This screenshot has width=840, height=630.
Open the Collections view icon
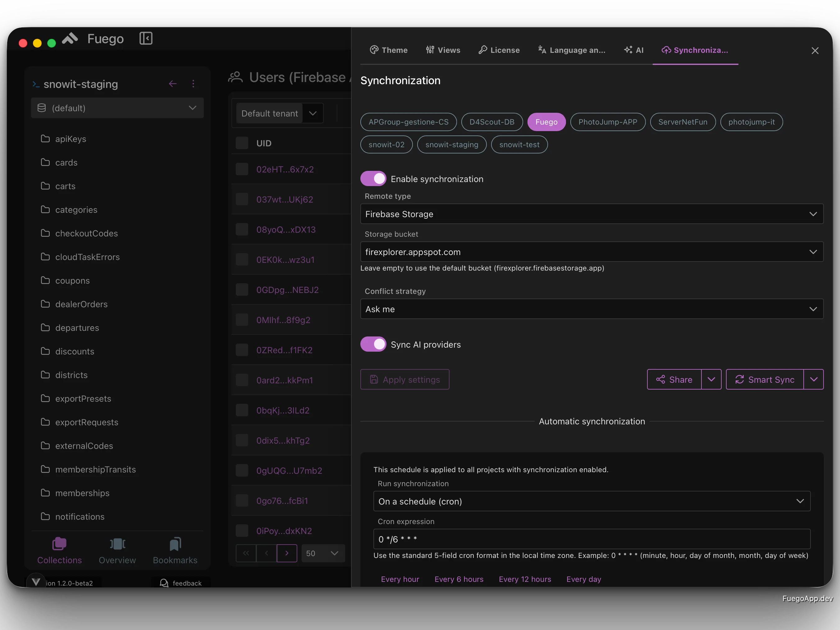point(59,544)
